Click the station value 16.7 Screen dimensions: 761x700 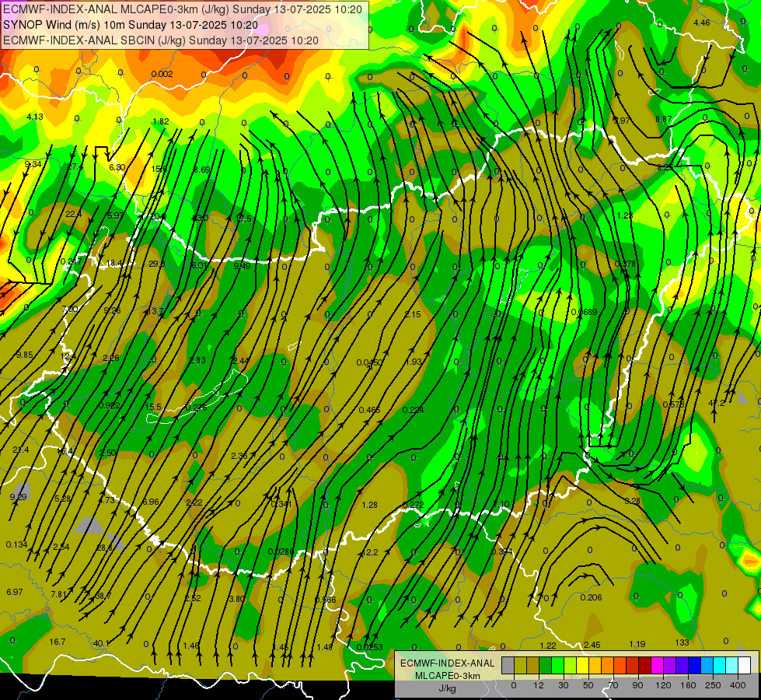coord(58,642)
